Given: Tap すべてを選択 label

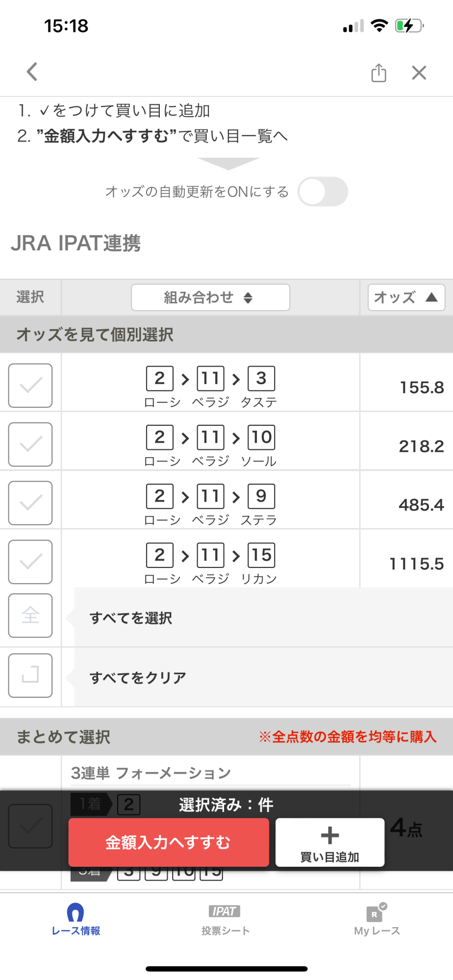Looking at the screenshot, I should click(x=131, y=618).
